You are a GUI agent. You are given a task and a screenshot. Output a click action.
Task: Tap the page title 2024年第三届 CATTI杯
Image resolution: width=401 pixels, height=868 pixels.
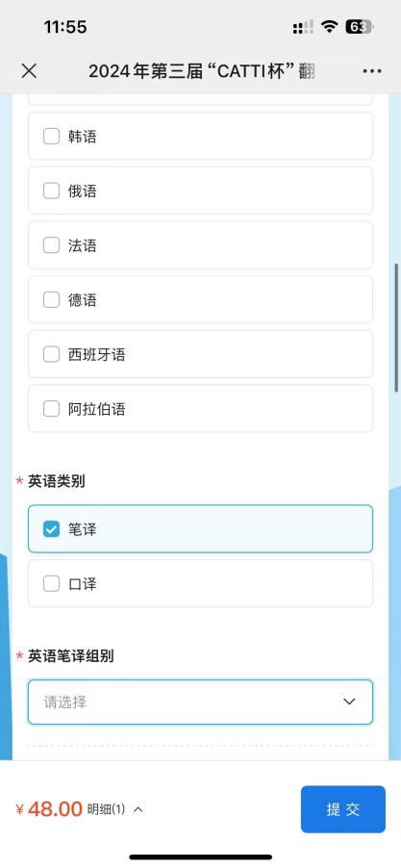coord(201,71)
